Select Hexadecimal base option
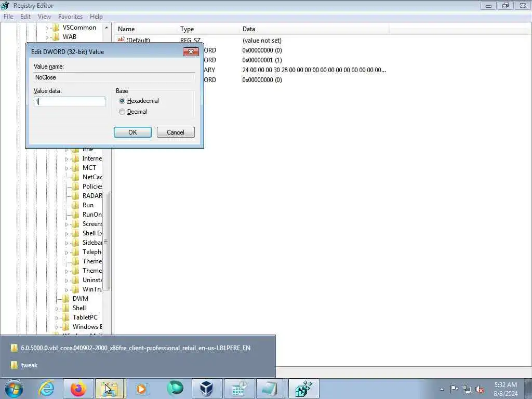532x399 pixels. pyautogui.click(x=122, y=101)
